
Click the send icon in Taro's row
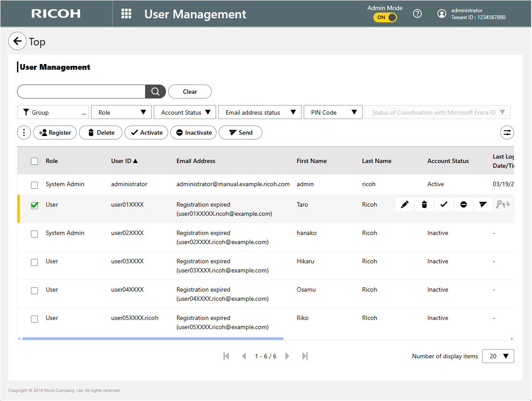click(483, 204)
